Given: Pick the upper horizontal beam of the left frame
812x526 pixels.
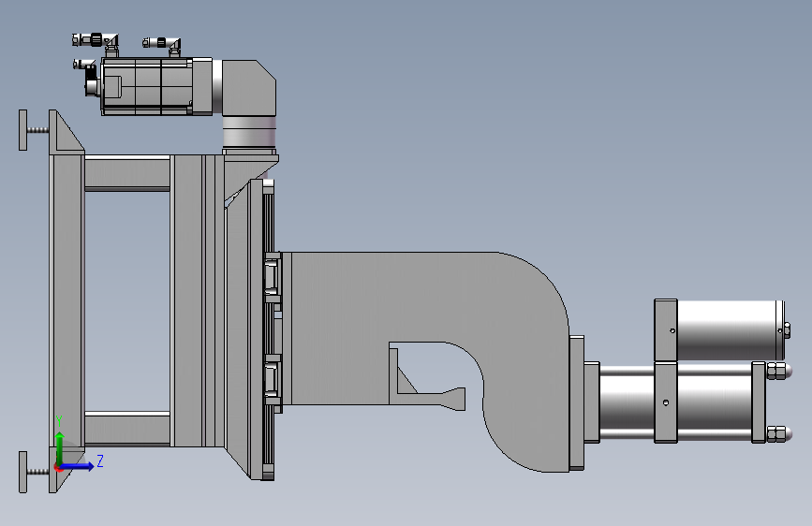Looking at the screenshot, I should (127, 172).
